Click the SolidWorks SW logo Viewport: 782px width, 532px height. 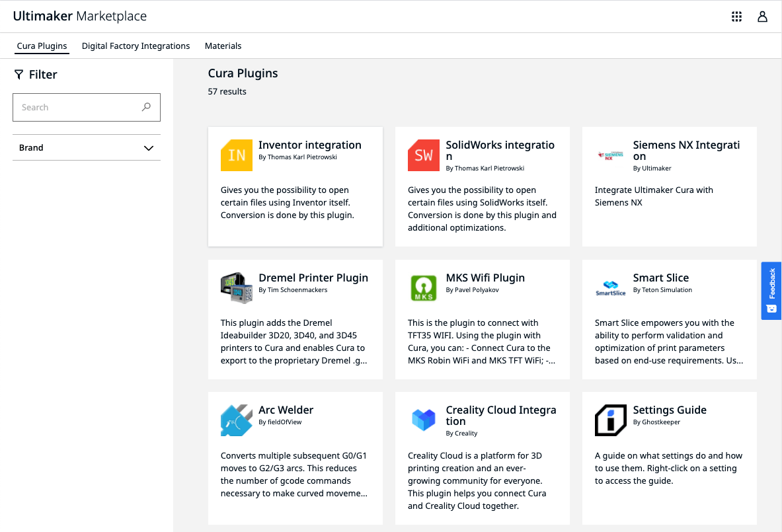[x=424, y=155]
